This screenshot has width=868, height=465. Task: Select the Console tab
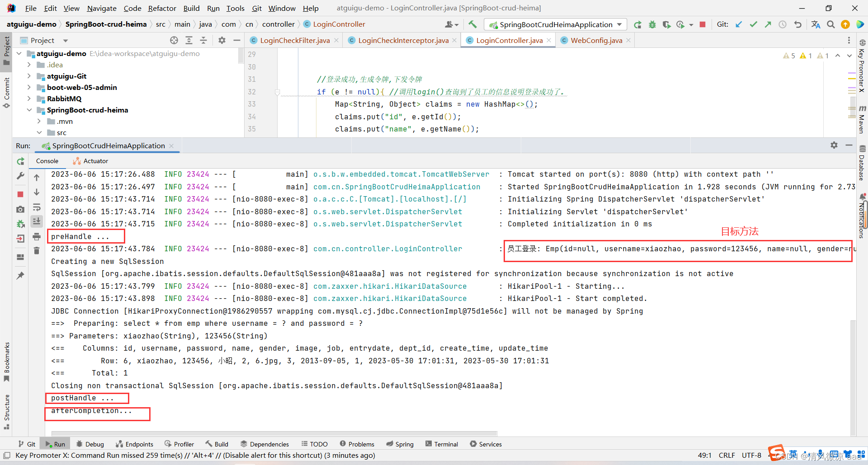pyautogui.click(x=47, y=161)
